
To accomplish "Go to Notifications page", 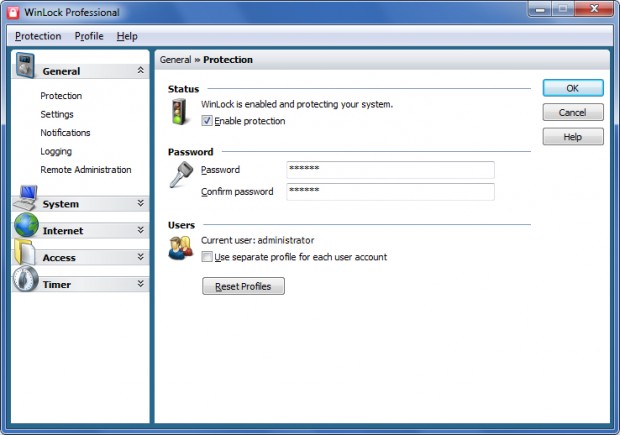I will (x=65, y=132).
